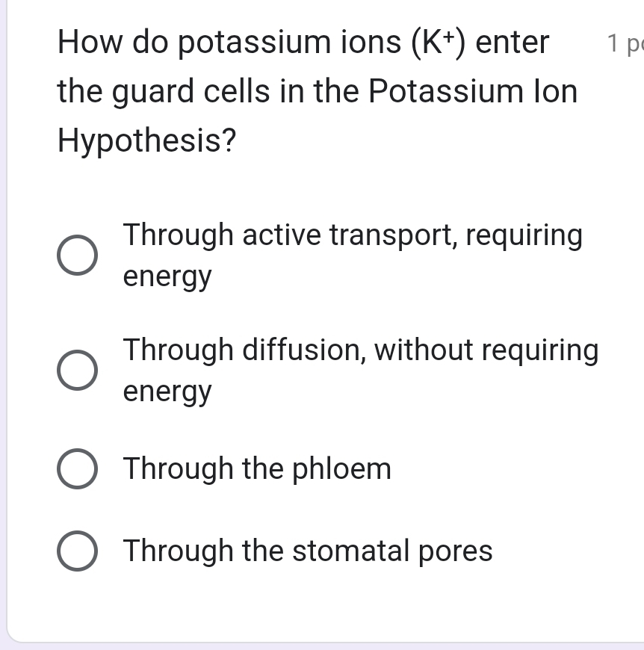Click the word 'Hypothesis?' in the question
The image size is (644, 650).
click(x=146, y=140)
